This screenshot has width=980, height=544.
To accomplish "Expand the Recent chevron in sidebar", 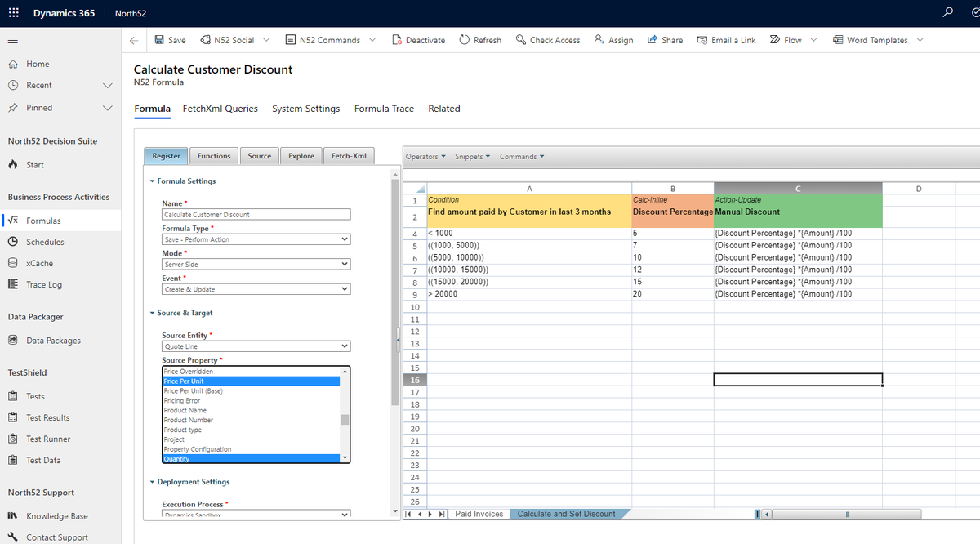I will 107,86.
